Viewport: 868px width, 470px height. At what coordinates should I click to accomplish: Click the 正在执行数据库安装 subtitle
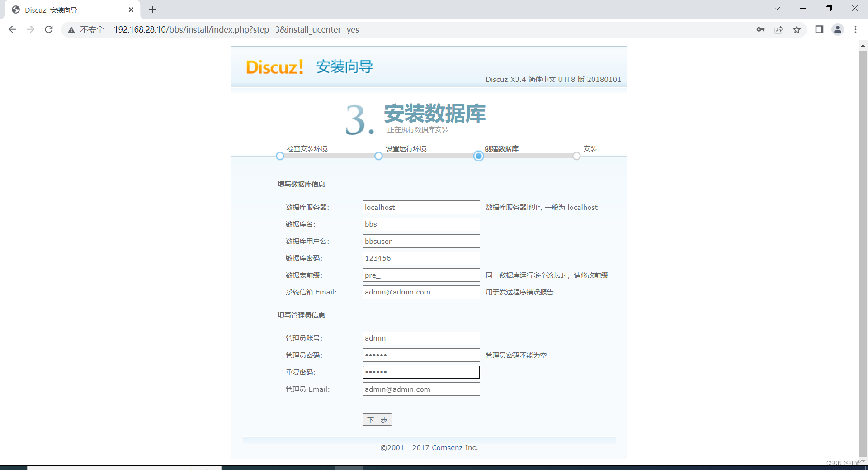click(418, 130)
